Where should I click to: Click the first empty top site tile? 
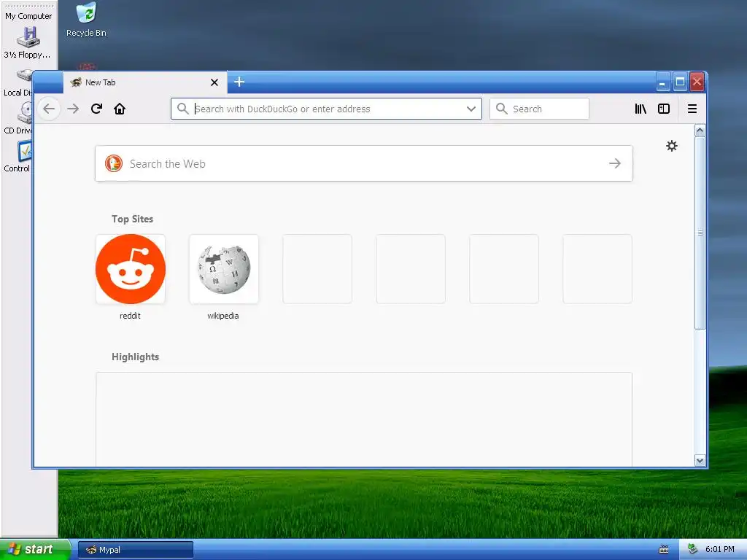click(317, 269)
